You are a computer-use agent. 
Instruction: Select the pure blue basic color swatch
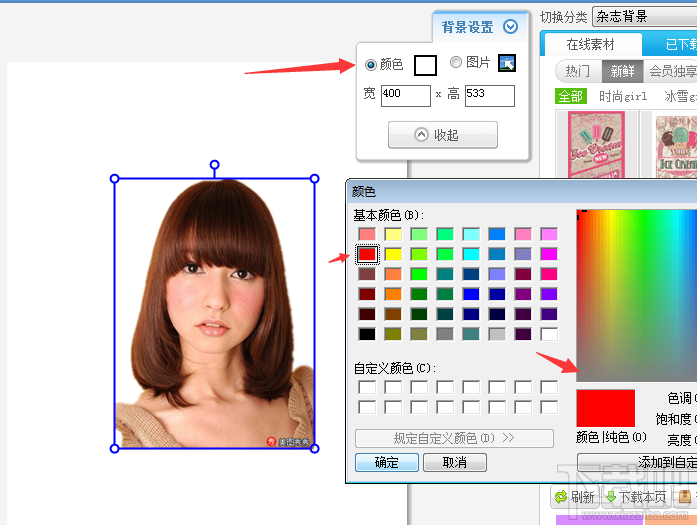[471, 294]
